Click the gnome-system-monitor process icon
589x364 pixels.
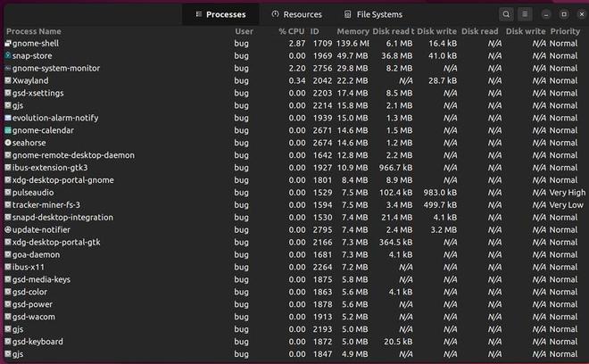(x=8, y=68)
